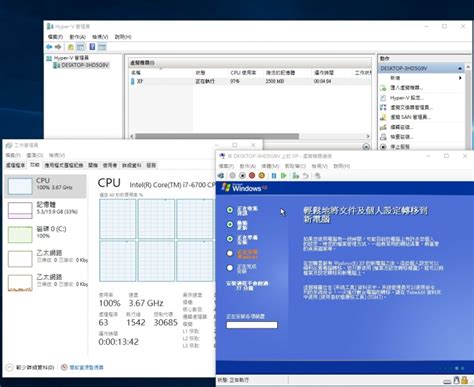Switch to the 使用者 users tab
The height and width of the screenshot is (387, 474).
tap(110, 165)
